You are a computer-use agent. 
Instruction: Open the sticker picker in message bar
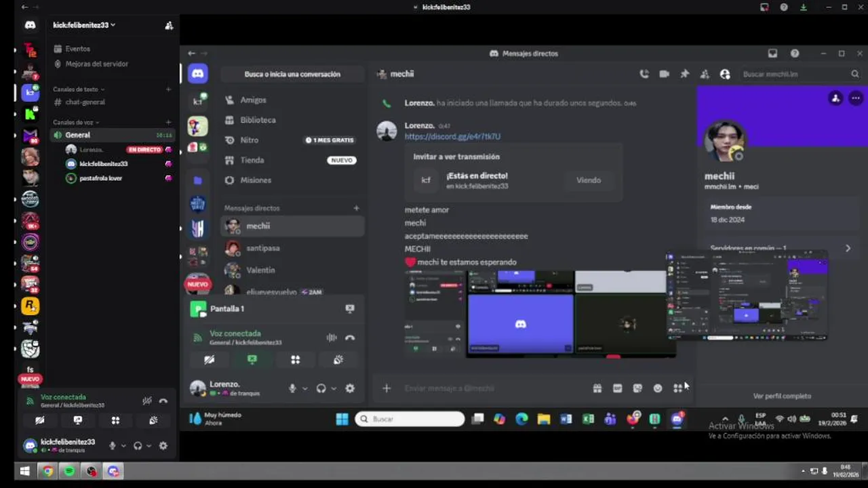pyautogui.click(x=637, y=388)
